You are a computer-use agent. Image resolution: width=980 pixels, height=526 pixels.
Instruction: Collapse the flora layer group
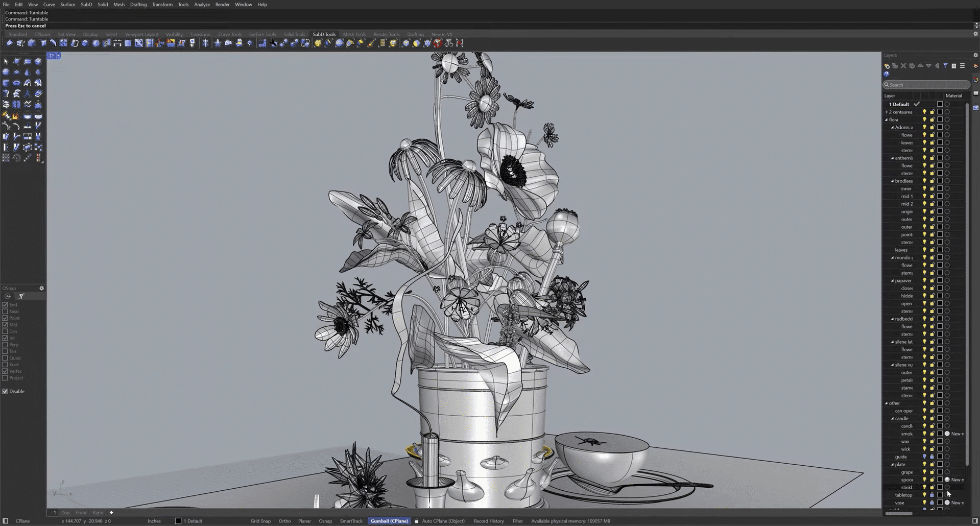(x=887, y=119)
